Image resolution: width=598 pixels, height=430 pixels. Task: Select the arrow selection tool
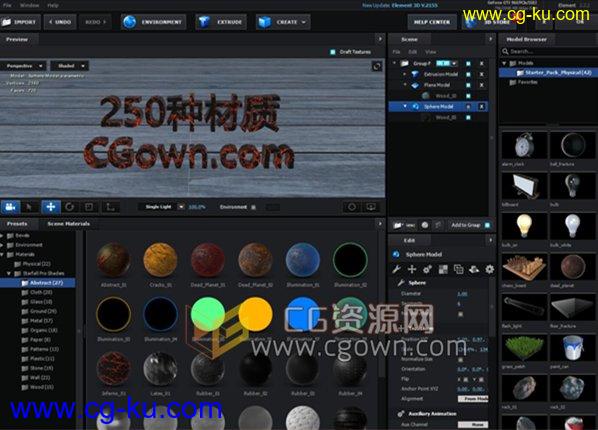coord(29,207)
